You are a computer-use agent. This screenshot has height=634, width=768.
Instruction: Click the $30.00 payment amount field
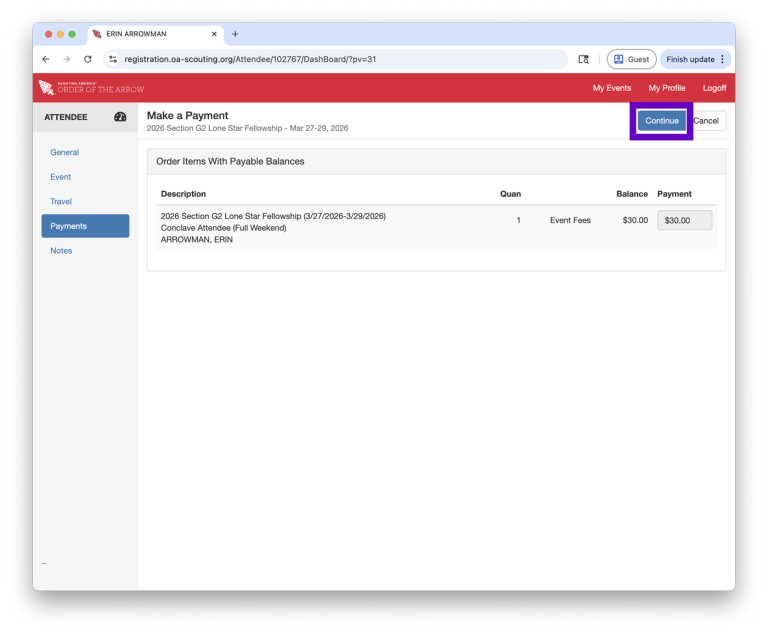(684, 220)
